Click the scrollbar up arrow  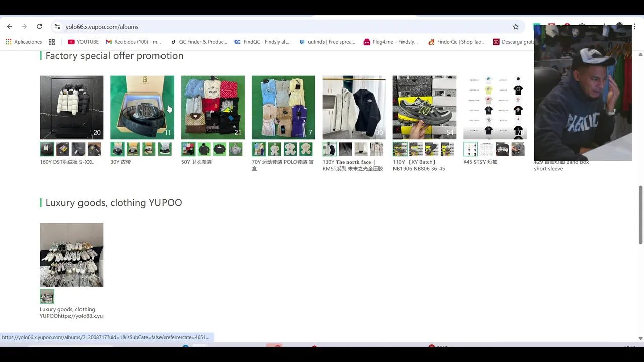(x=640, y=54)
